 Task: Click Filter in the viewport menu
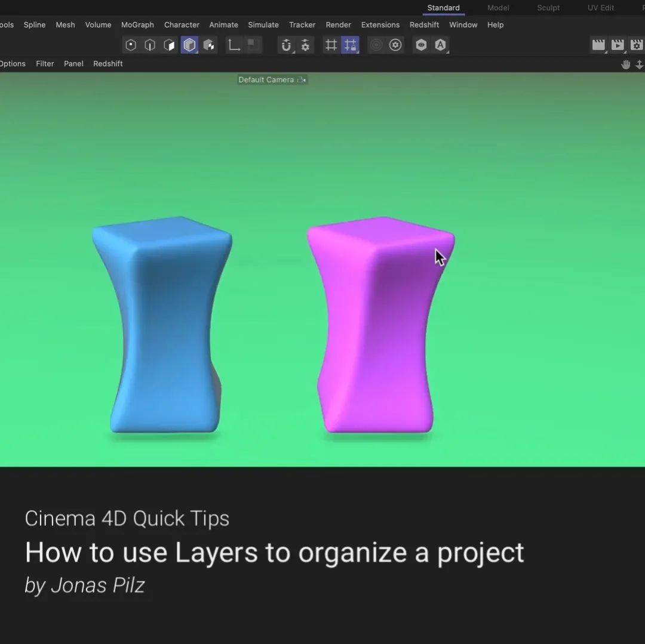coord(45,63)
